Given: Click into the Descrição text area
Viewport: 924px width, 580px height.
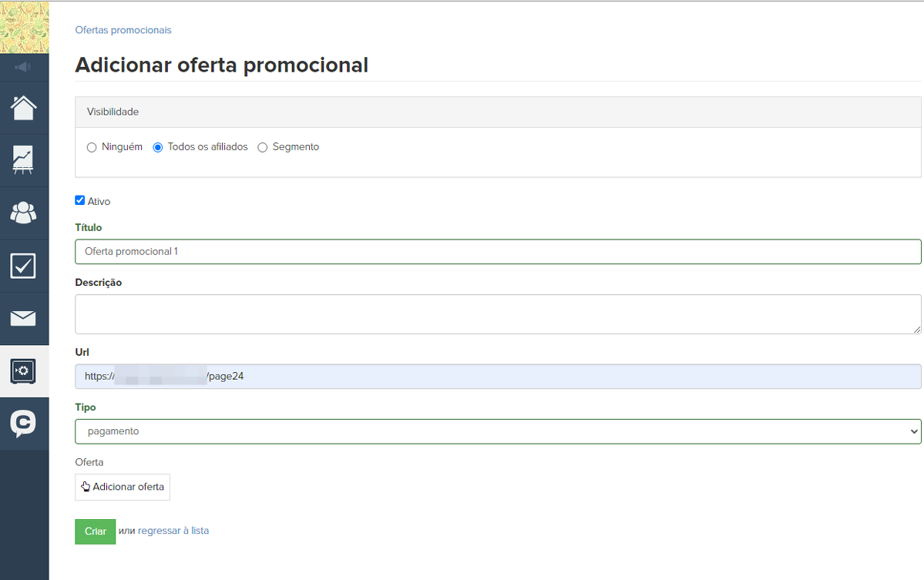Looking at the screenshot, I should (498, 314).
